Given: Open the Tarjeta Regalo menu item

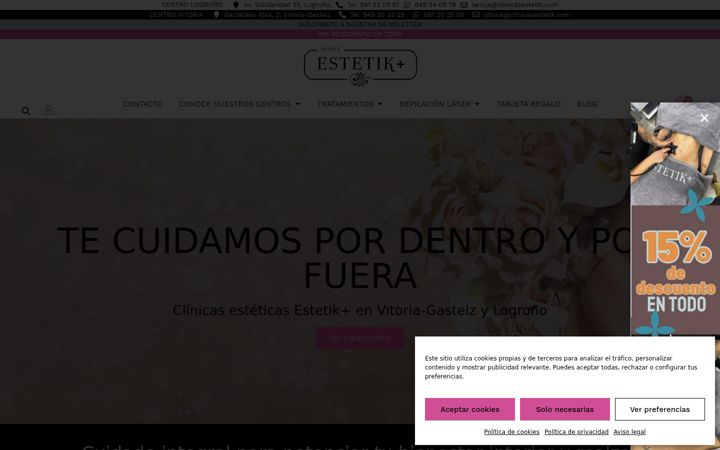Looking at the screenshot, I should tap(529, 104).
